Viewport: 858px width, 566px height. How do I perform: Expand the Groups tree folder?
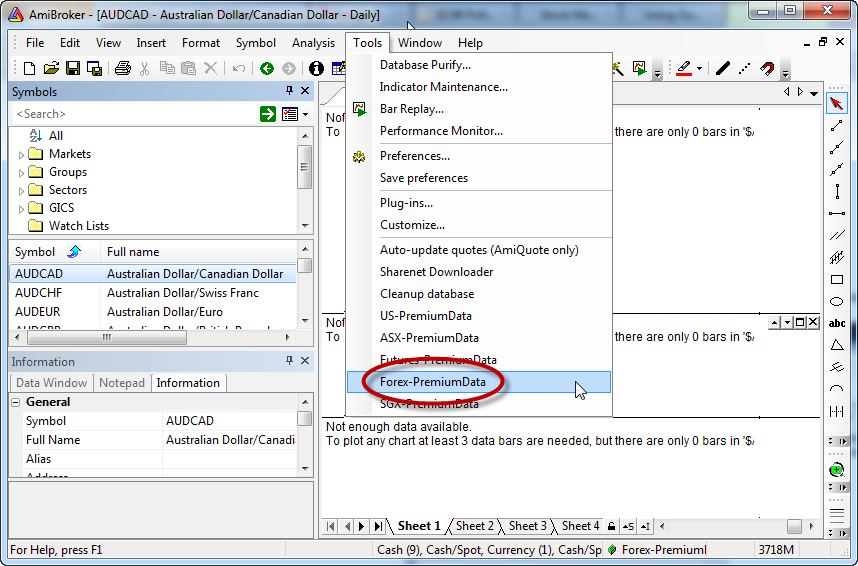point(21,174)
